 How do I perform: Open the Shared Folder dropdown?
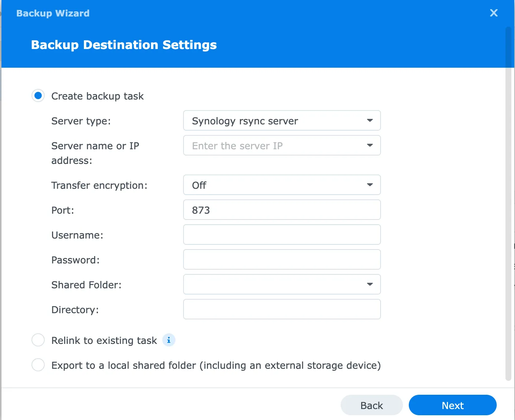click(370, 284)
